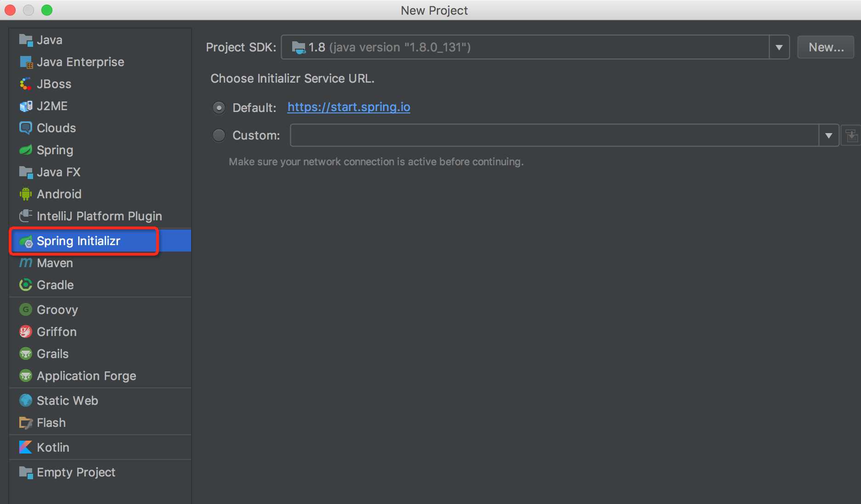Click the Griffon icon
Viewport: 861px width, 504px height.
click(x=26, y=332)
